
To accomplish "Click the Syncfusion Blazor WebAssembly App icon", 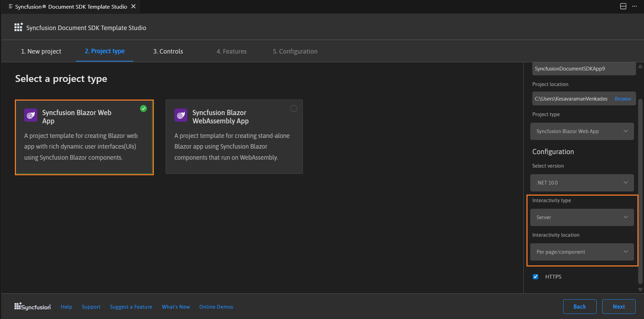I will click(x=180, y=115).
